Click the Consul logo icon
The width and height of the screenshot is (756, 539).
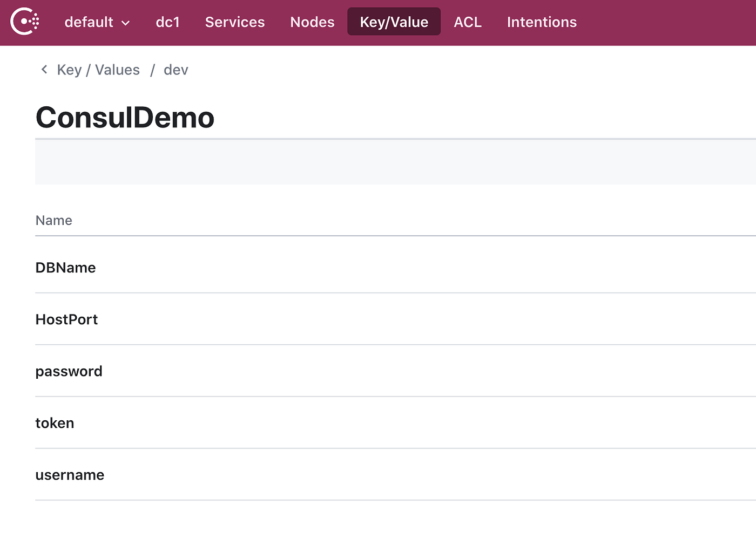25,22
